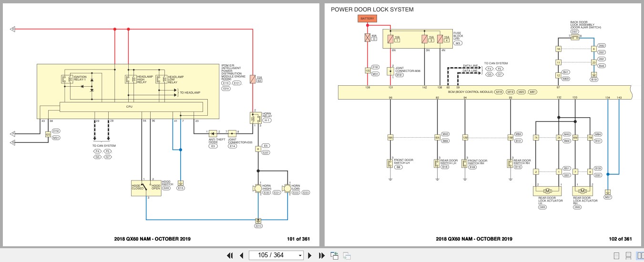This screenshot has width=644, height=262.
Task: Go to the next page
Action: point(310,255)
